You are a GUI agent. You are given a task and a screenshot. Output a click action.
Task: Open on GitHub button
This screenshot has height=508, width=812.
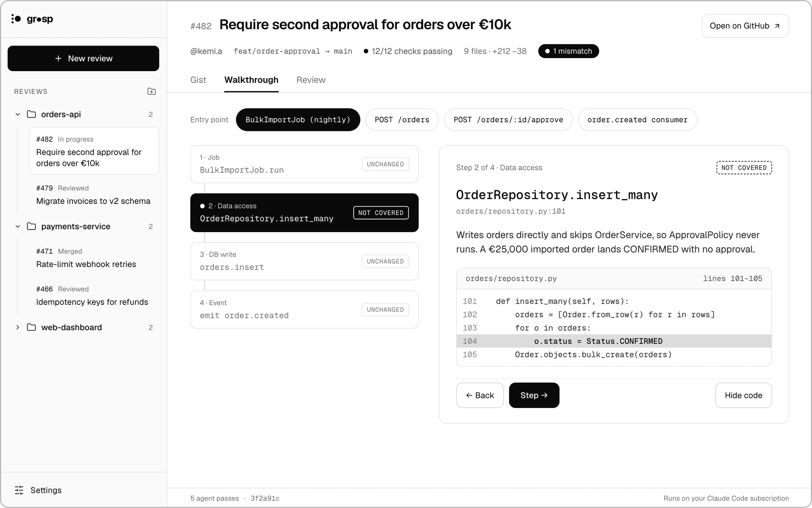[x=745, y=26]
